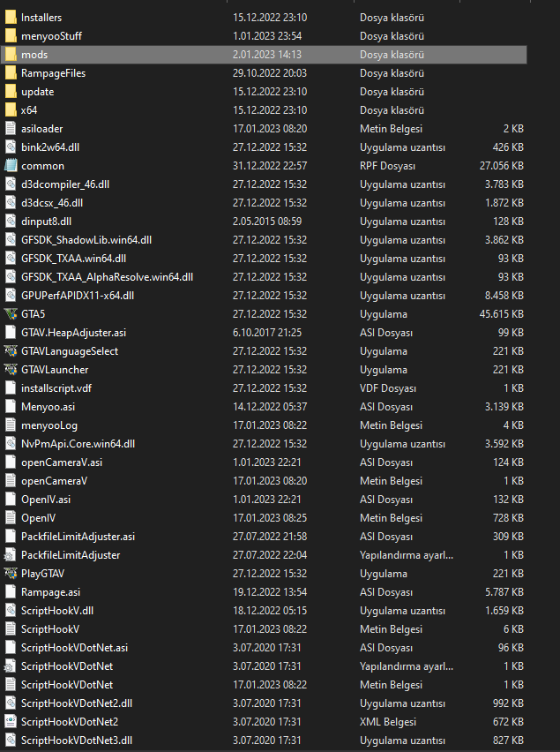This screenshot has height=752, width=560.
Task: Click the GTAVLauncher application icon
Action: point(11,370)
